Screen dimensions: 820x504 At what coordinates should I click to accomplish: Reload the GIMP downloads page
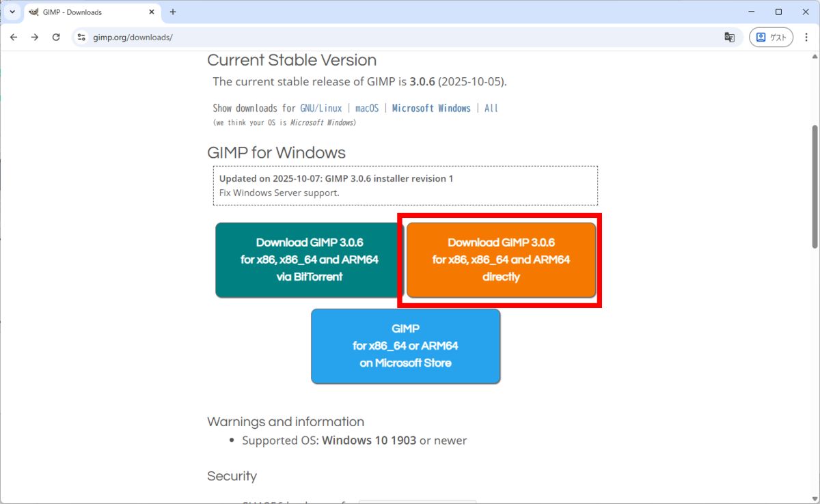56,38
